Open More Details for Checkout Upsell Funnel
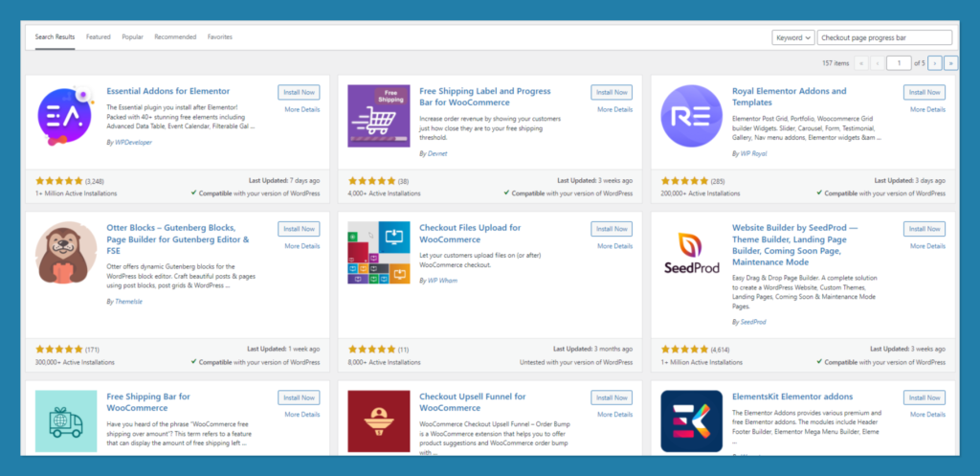The height and width of the screenshot is (476, 980). tap(615, 415)
